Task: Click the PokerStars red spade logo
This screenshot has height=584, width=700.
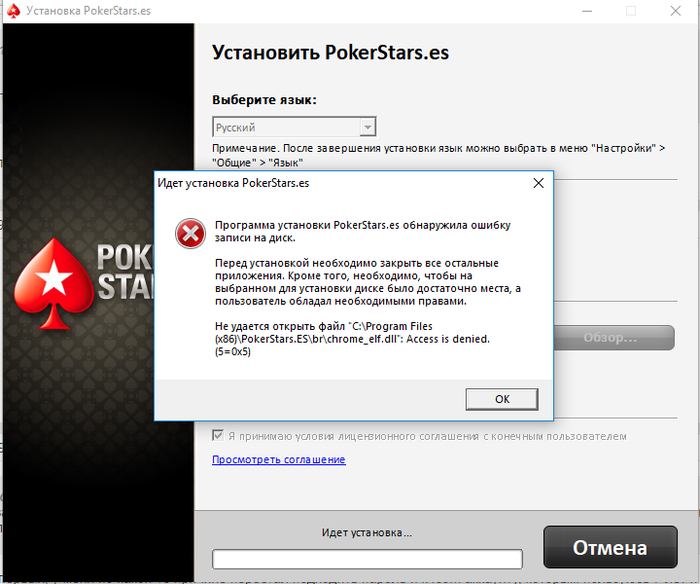Action: click(x=54, y=284)
